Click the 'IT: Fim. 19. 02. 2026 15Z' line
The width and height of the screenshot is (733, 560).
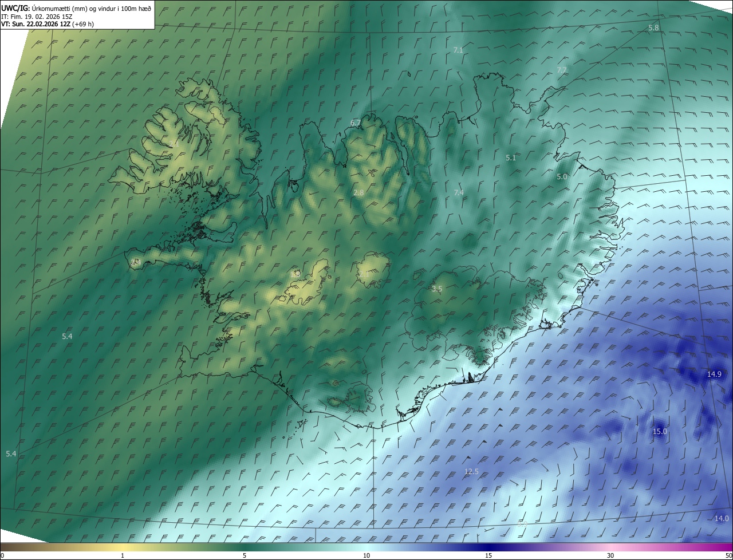[x=37, y=16]
